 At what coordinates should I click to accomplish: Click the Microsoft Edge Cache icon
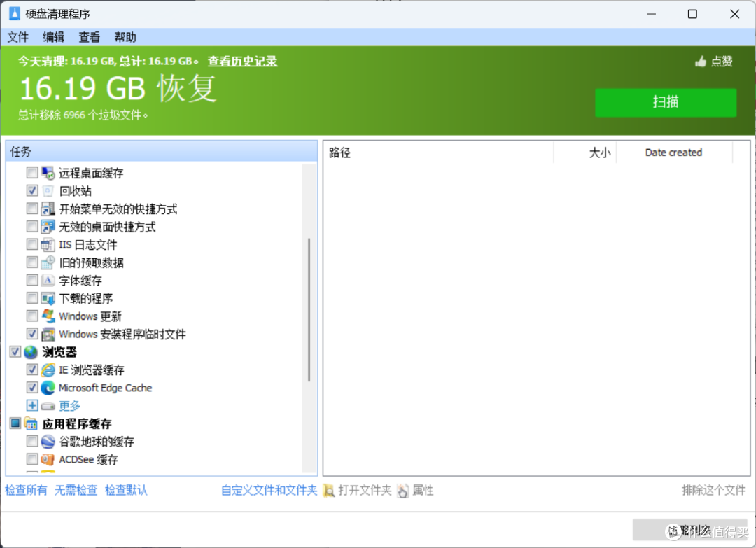pyautogui.click(x=48, y=388)
